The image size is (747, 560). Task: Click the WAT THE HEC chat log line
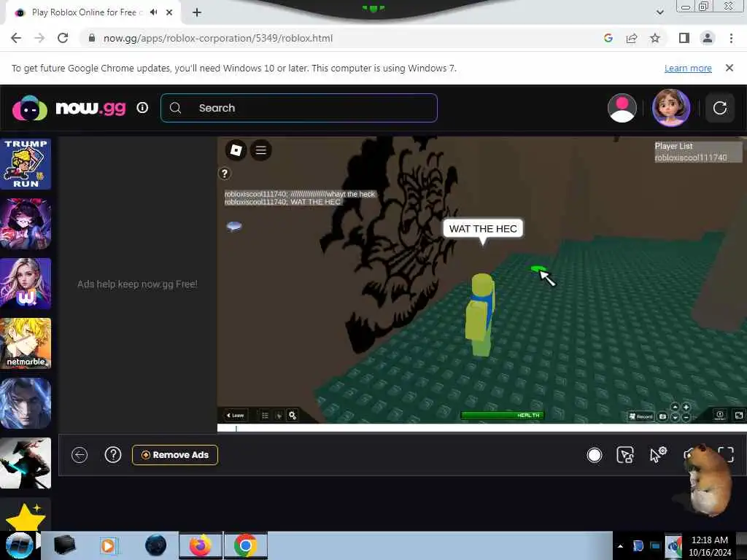[282, 202]
